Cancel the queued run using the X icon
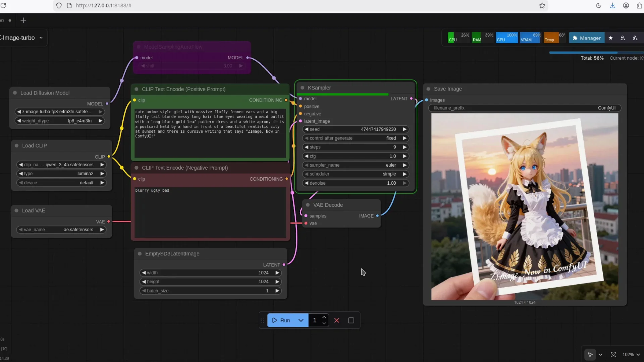The image size is (644, 362). (337, 320)
